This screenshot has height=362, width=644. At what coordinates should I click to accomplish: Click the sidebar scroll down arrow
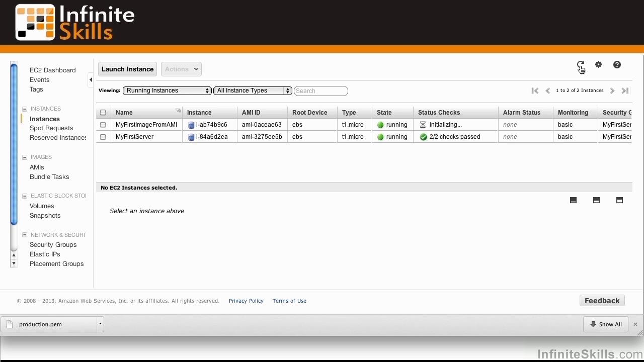pos(14,263)
